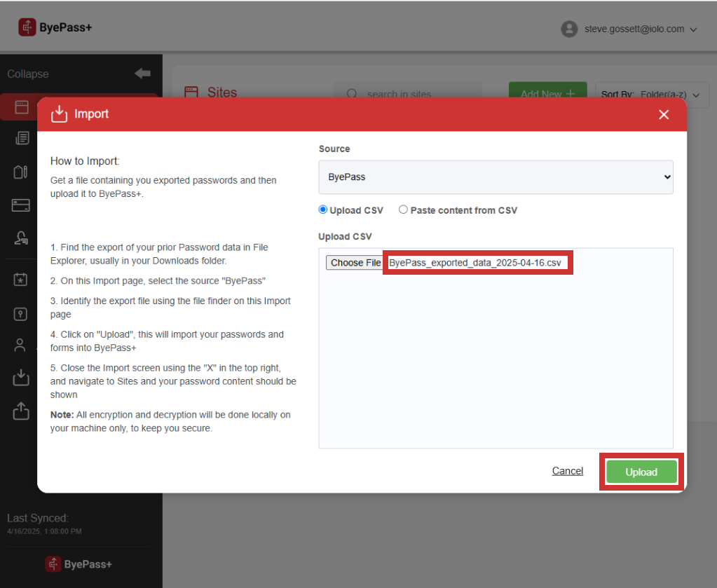The width and height of the screenshot is (717, 588).
Task: Open the credit card sidebar icon
Action: [x=21, y=205]
